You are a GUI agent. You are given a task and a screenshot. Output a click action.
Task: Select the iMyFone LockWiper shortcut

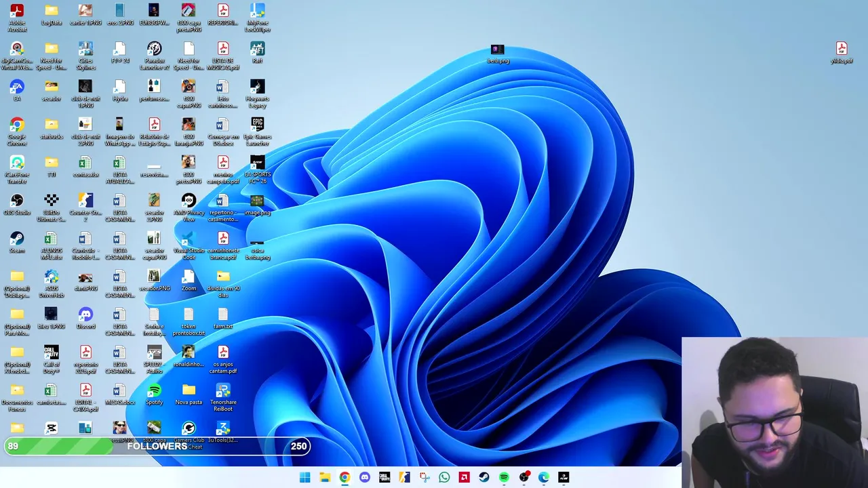point(257,18)
